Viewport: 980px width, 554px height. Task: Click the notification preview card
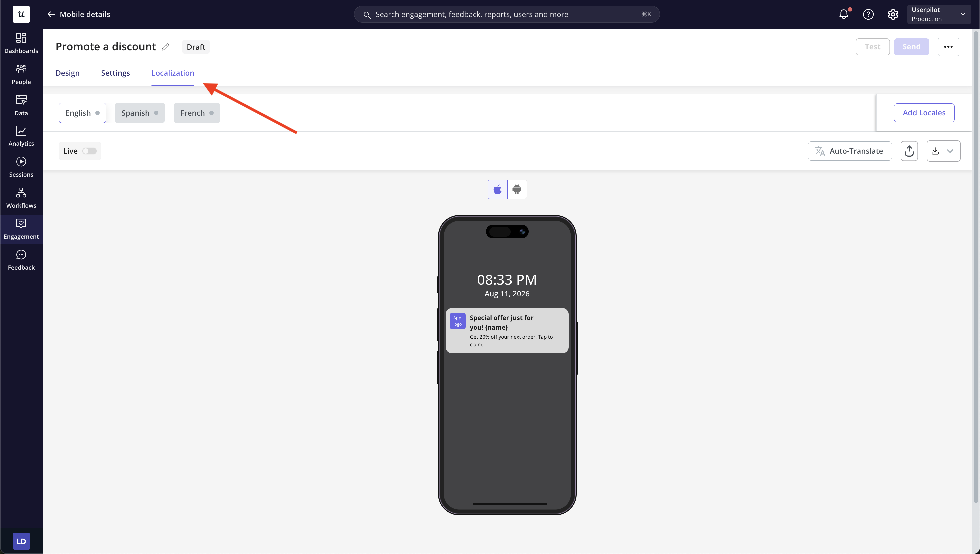[507, 331]
